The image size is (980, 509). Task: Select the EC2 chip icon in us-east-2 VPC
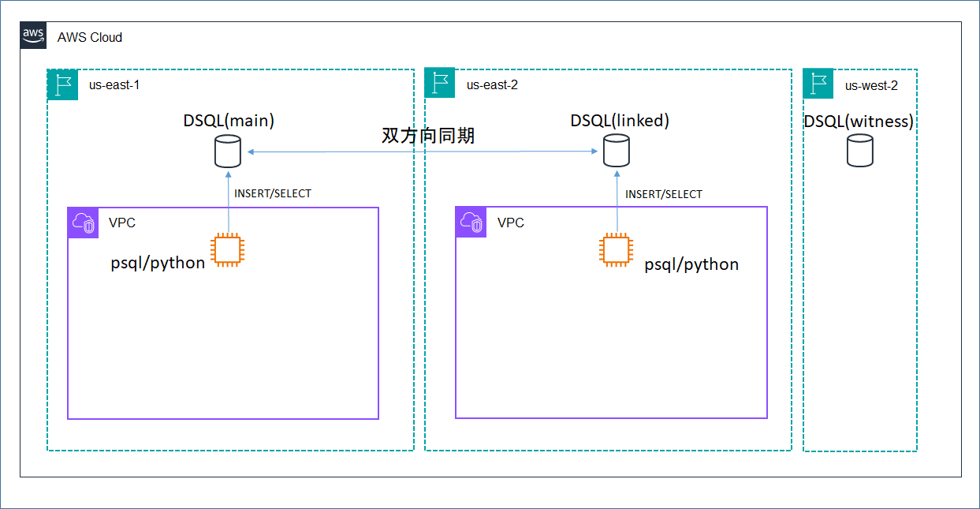pyautogui.click(x=617, y=250)
